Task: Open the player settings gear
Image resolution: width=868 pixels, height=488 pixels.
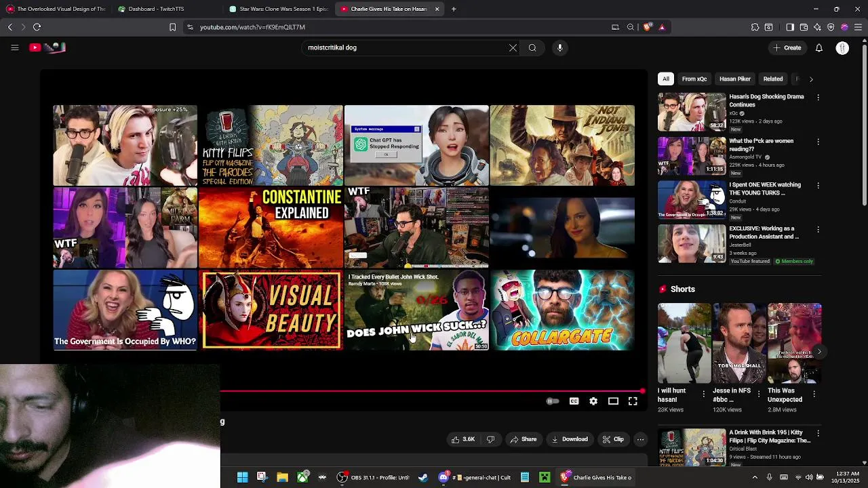Action: (593, 401)
